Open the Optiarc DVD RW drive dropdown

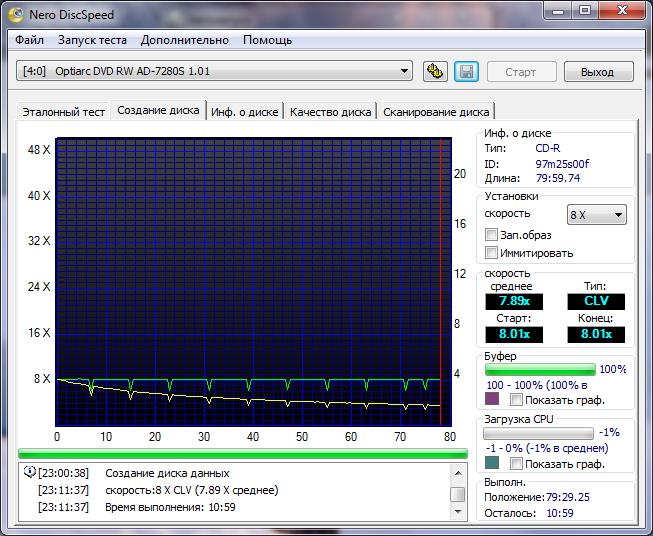point(216,71)
